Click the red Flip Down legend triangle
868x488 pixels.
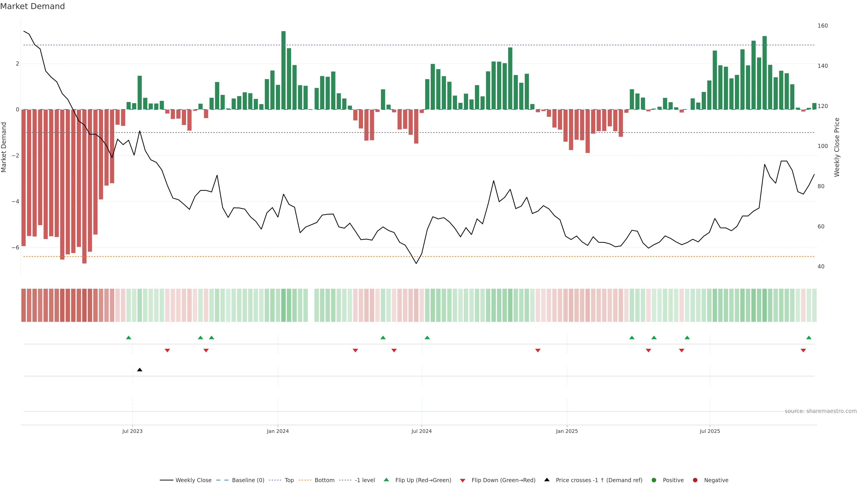coord(463,480)
